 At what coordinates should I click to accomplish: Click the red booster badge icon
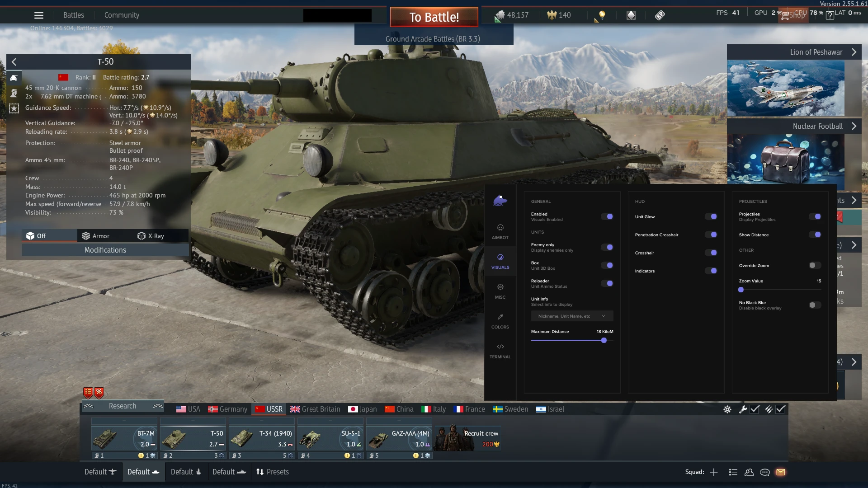(x=88, y=393)
